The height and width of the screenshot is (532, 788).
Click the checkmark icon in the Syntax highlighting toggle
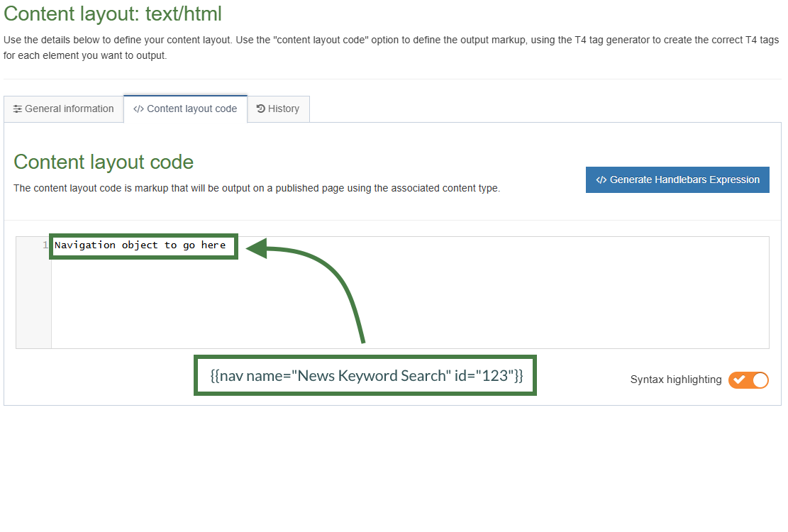pos(740,380)
